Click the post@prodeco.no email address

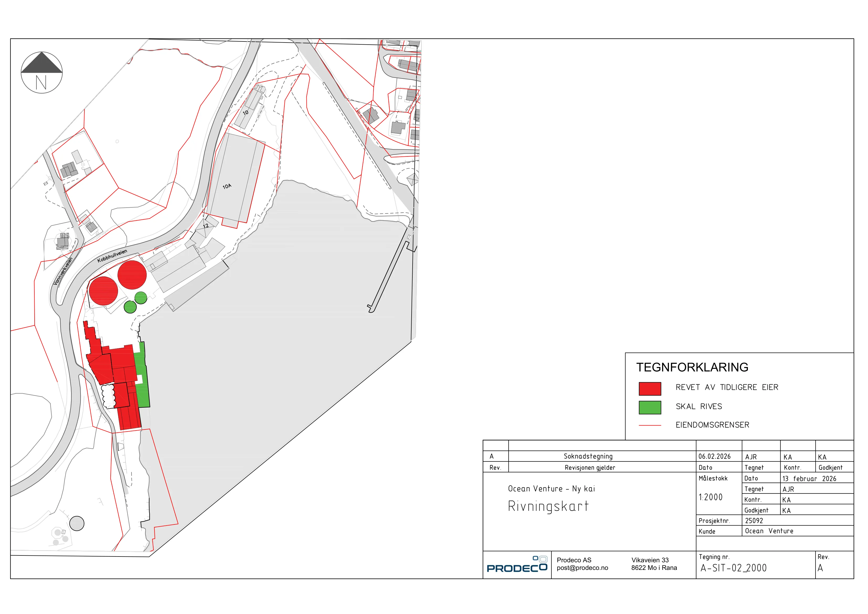click(582, 568)
